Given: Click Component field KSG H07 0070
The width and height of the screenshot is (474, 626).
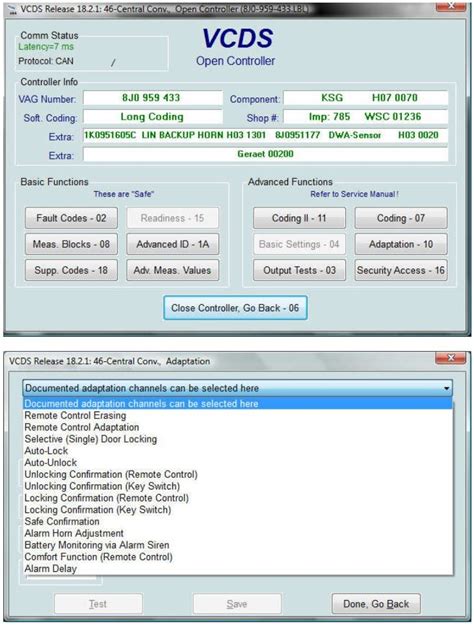Looking at the screenshot, I should 365,98.
